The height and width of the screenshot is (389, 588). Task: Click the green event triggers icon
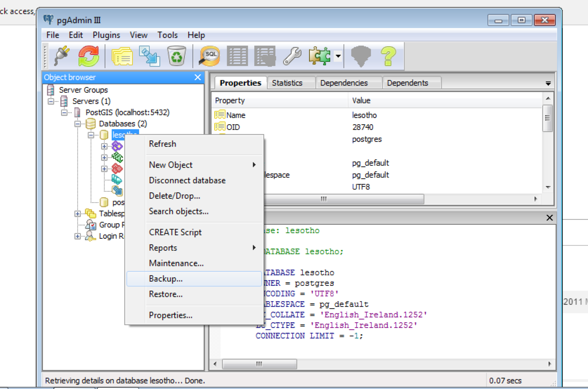117,157
